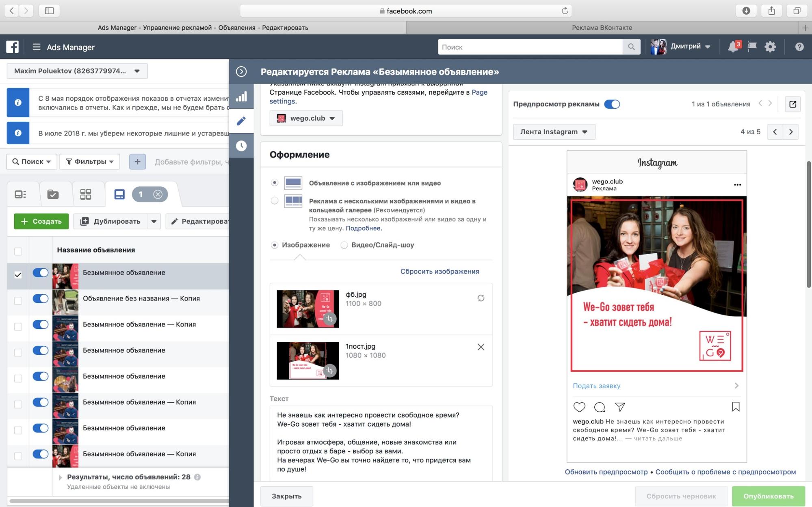Click the desktop/layout view icon

119,194
